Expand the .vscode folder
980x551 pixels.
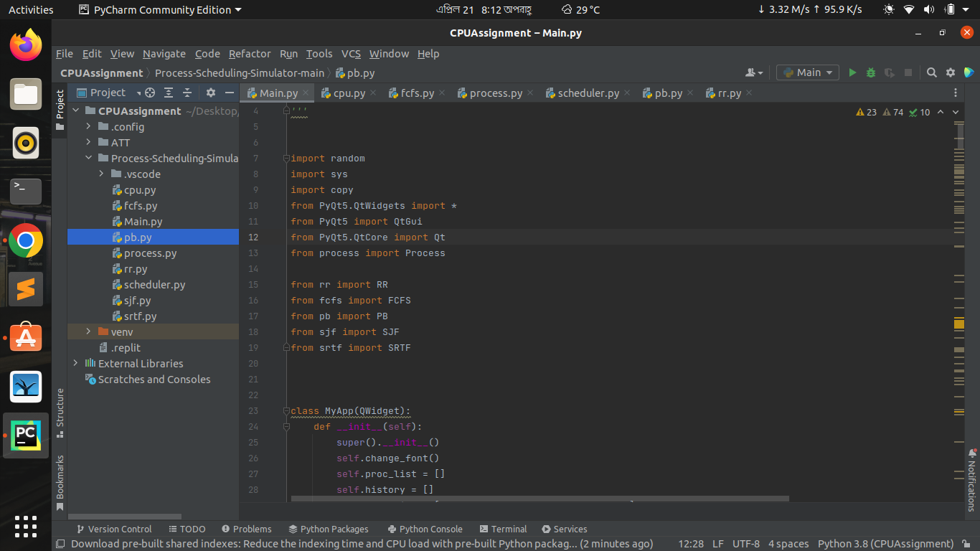tap(101, 174)
